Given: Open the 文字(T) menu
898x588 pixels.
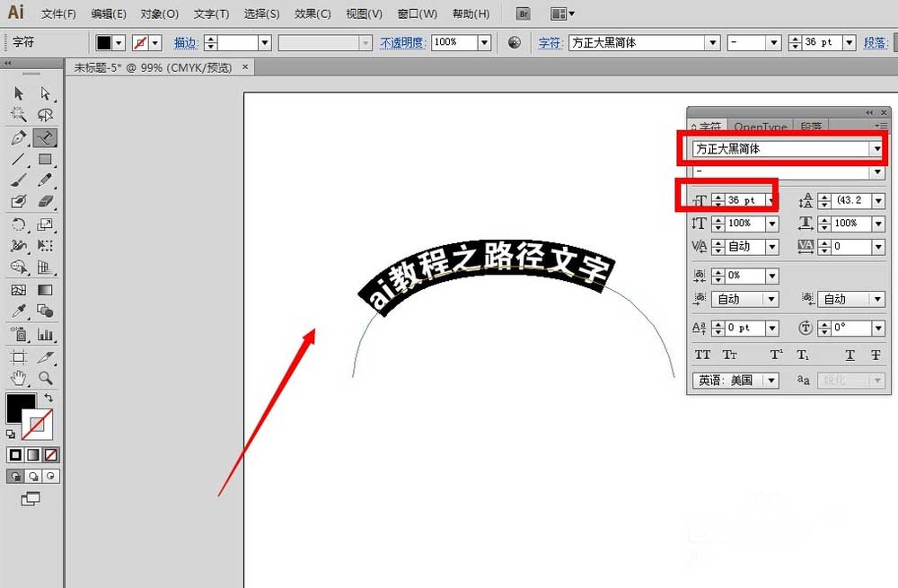Looking at the screenshot, I should pos(211,13).
